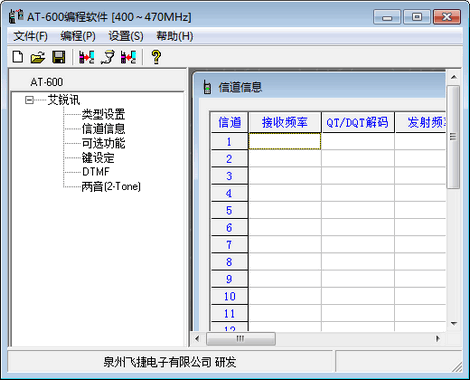Click vertical scrollbar down arrow
This screenshot has width=470, height=380.
454,323
